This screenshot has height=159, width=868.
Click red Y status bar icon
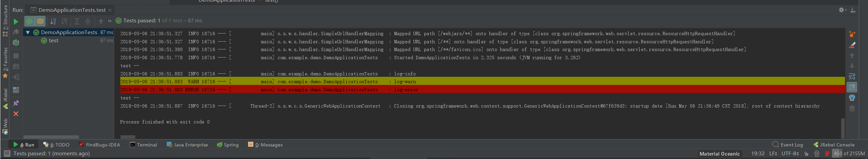pyautogui.click(x=827, y=154)
